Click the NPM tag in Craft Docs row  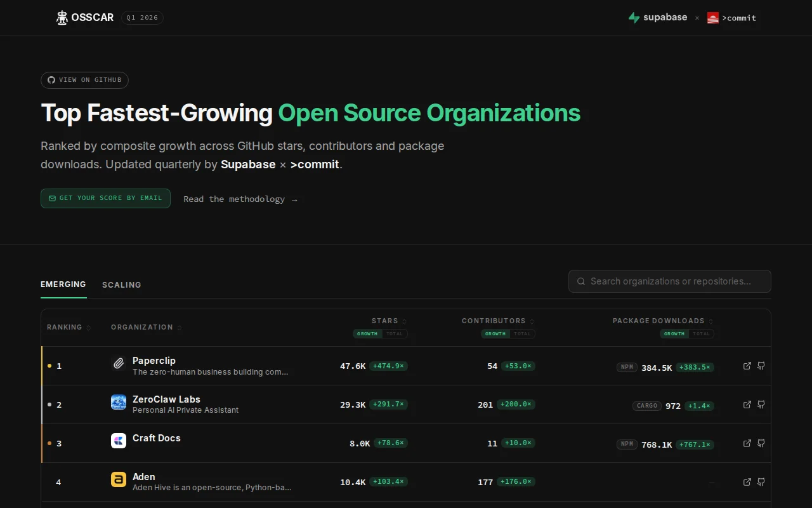(x=627, y=444)
